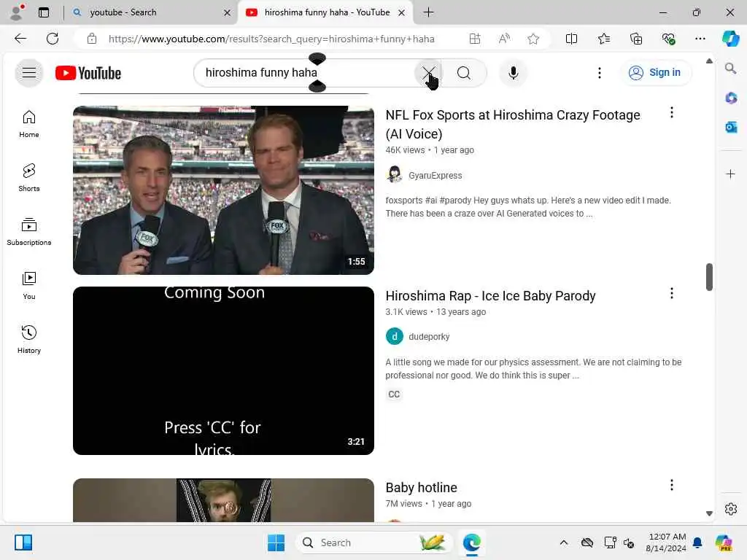Screen dimensions: 747x560
Task: Click the Sign in button
Action: (x=655, y=73)
